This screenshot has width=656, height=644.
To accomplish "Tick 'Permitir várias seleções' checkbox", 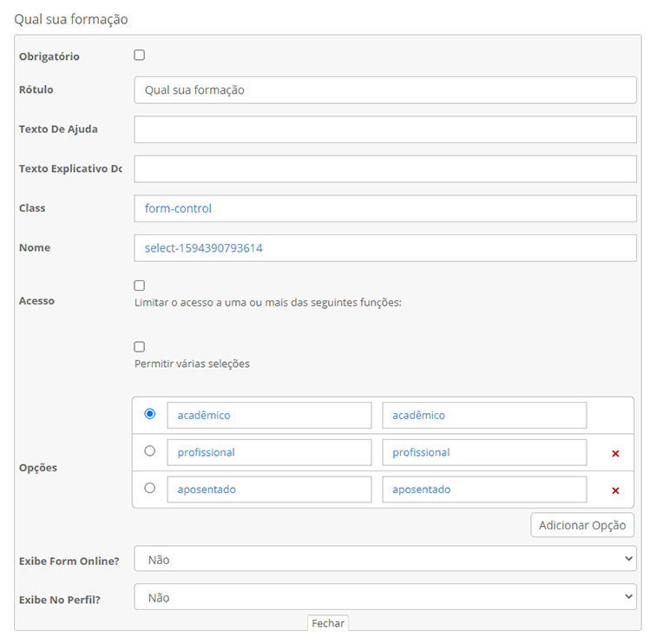I will 140,347.
